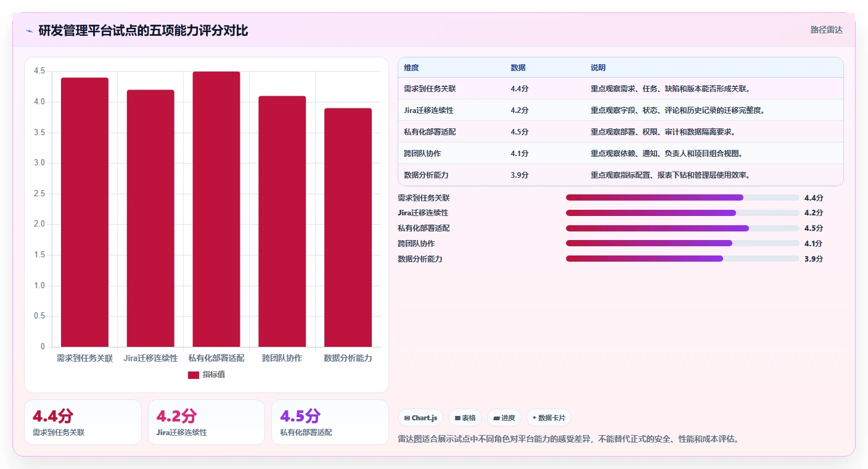Click the 跨团队协作 cell in the table

point(422,154)
